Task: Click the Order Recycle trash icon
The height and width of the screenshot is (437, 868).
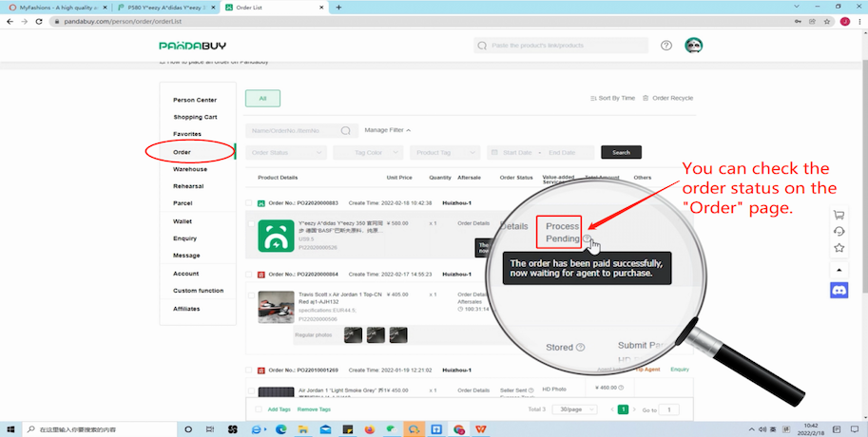Action: pos(646,98)
